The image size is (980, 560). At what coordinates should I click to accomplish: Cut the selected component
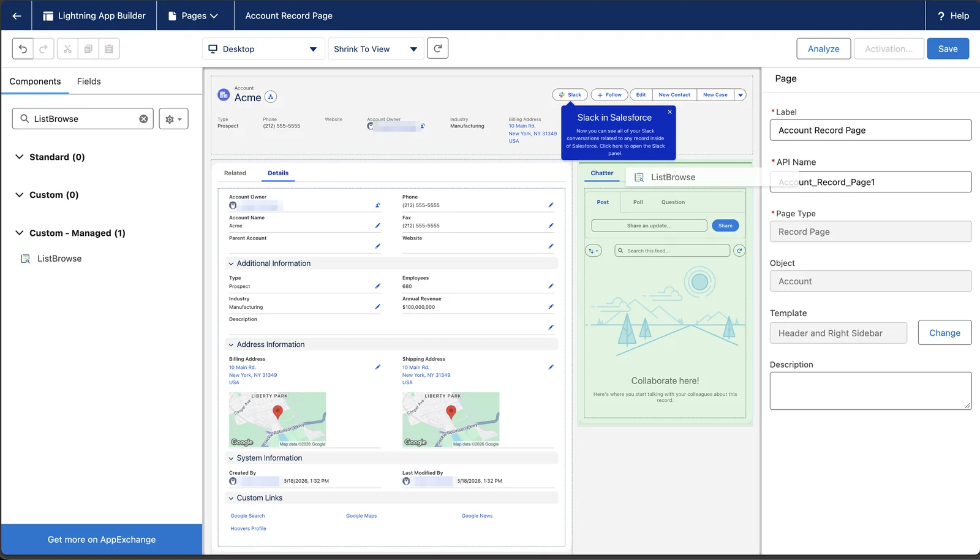point(67,49)
